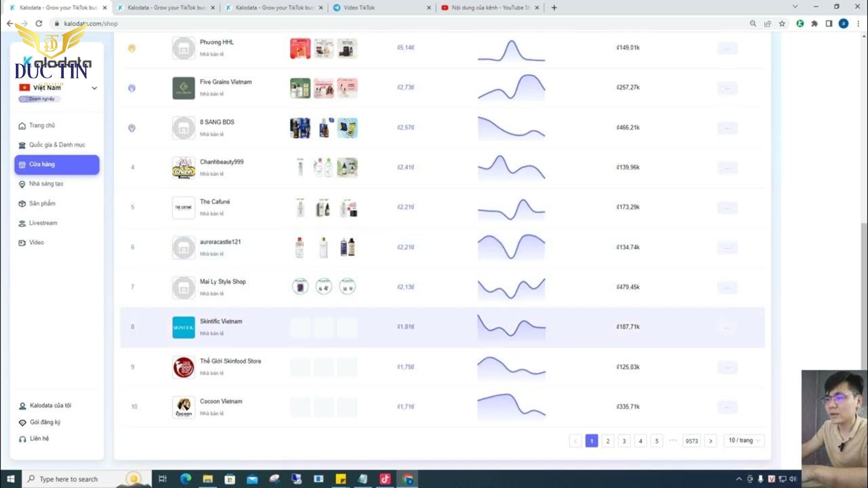This screenshot has width=868, height=488.
Task: Open more options for Phuong HHL row
Action: tap(727, 48)
